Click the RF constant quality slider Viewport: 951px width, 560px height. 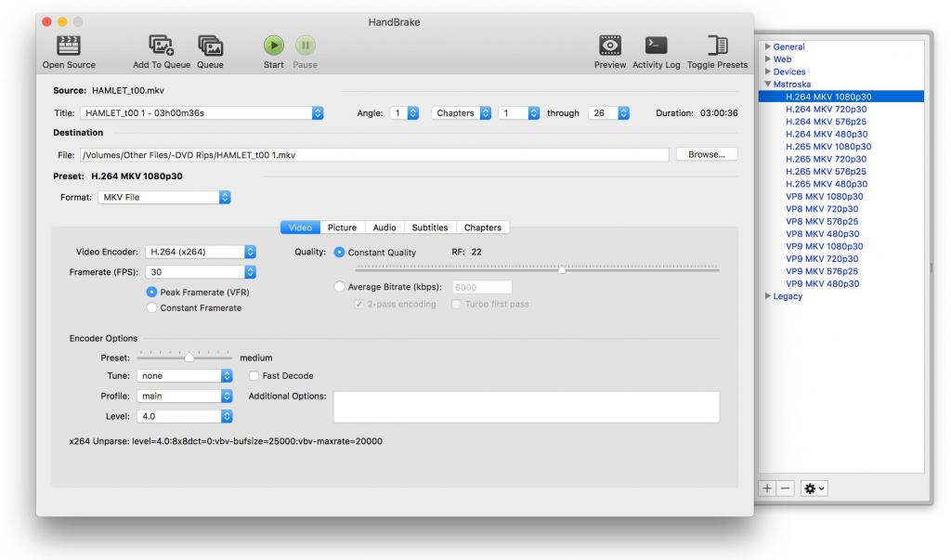[538, 268]
